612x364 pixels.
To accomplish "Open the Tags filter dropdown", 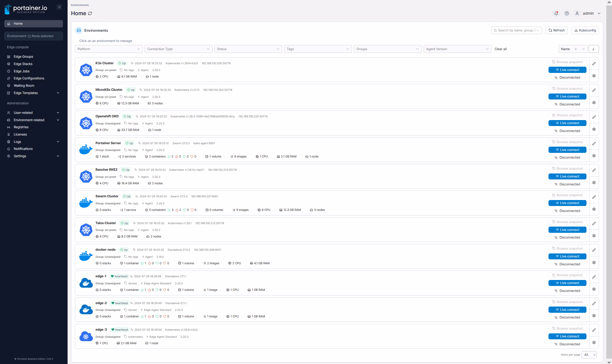I will pos(318,49).
